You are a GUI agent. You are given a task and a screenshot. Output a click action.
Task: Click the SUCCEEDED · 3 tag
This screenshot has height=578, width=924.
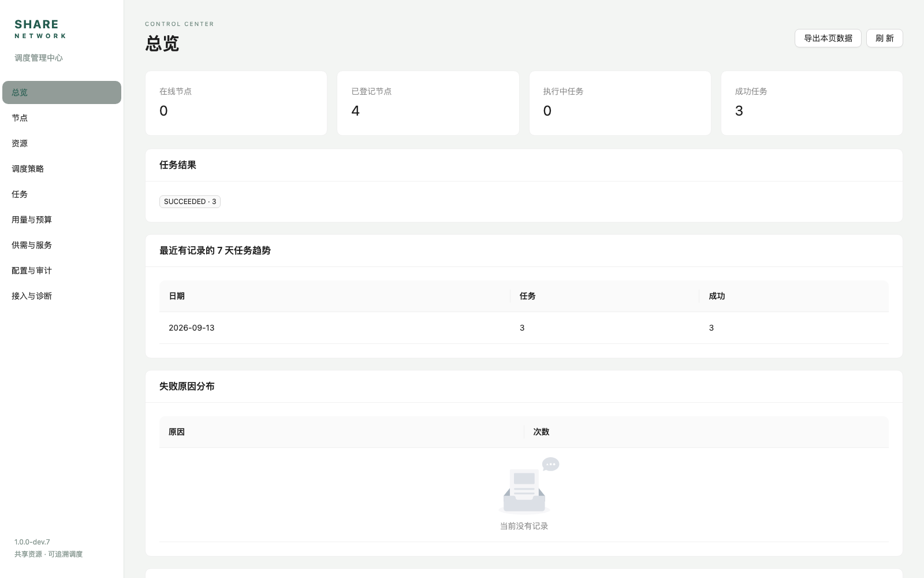pos(190,202)
